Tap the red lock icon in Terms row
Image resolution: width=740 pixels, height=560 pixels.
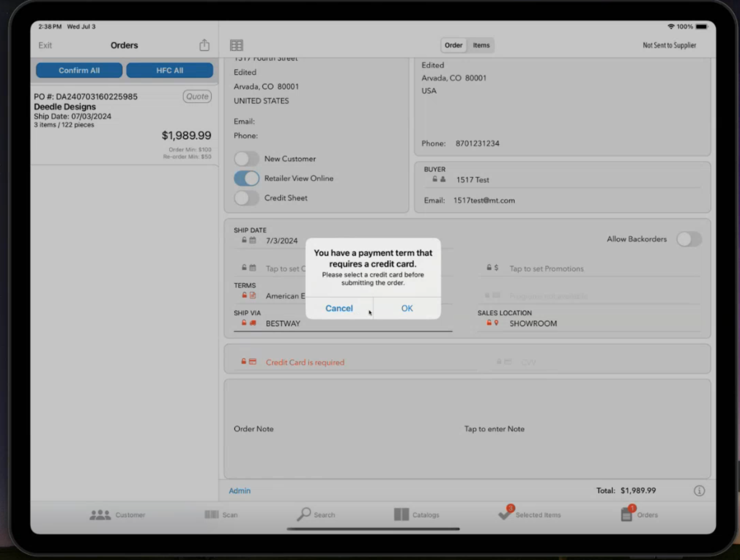(x=244, y=295)
